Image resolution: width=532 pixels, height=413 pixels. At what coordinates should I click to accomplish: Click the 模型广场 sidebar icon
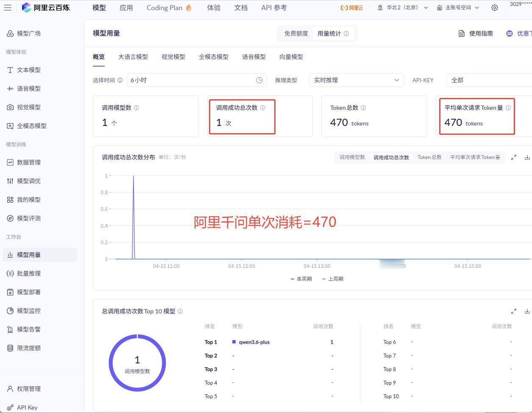coord(10,33)
